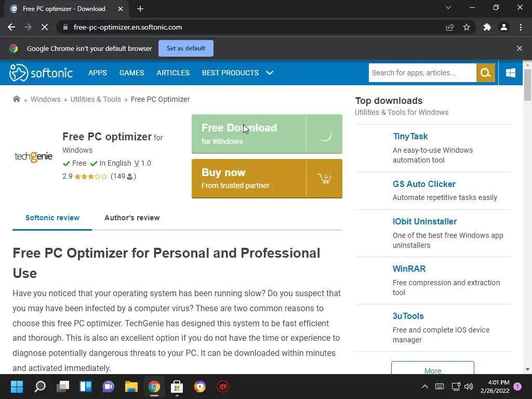The width and height of the screenshot is (532, 399).
Task: Open the GAMES menu
Action: [x=131, y=73]
